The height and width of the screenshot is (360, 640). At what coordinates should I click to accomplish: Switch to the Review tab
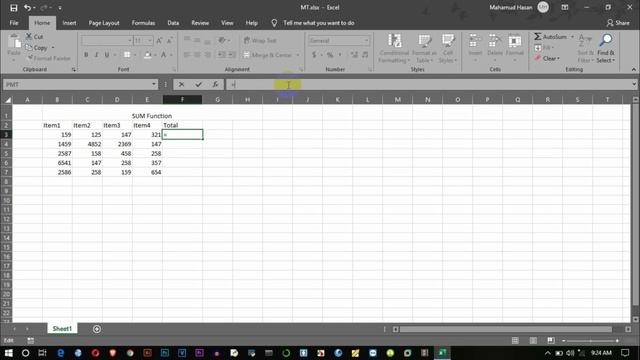(200, 23)
